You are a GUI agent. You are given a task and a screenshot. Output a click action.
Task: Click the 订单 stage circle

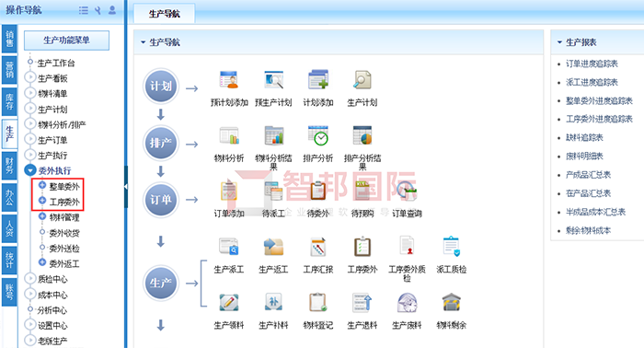pos(161,200)
